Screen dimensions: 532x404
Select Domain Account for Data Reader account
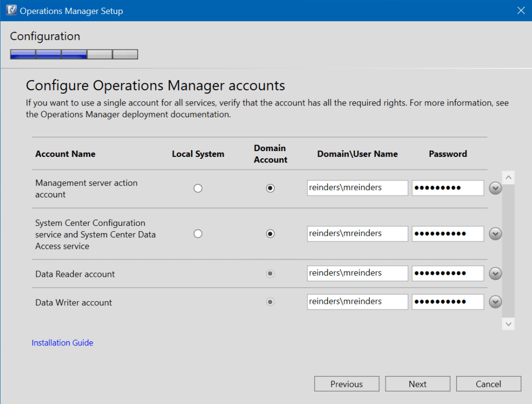[x=270, y=274]
